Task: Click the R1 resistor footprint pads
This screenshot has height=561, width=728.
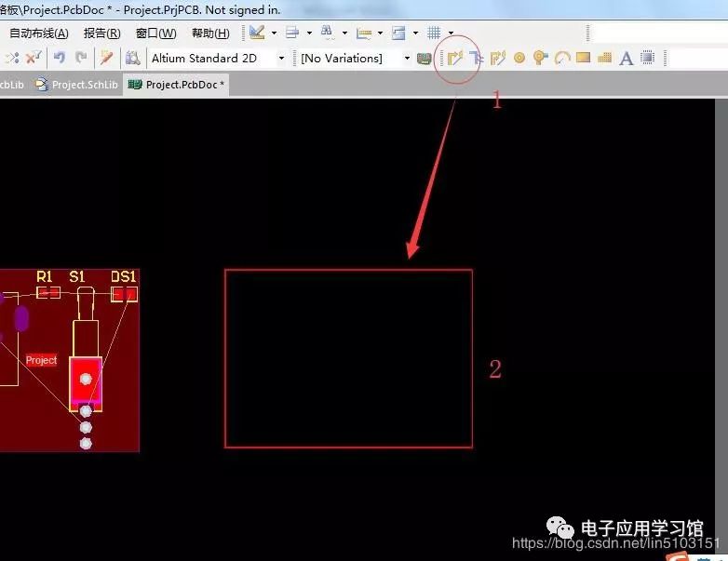Action: [48, 293]
